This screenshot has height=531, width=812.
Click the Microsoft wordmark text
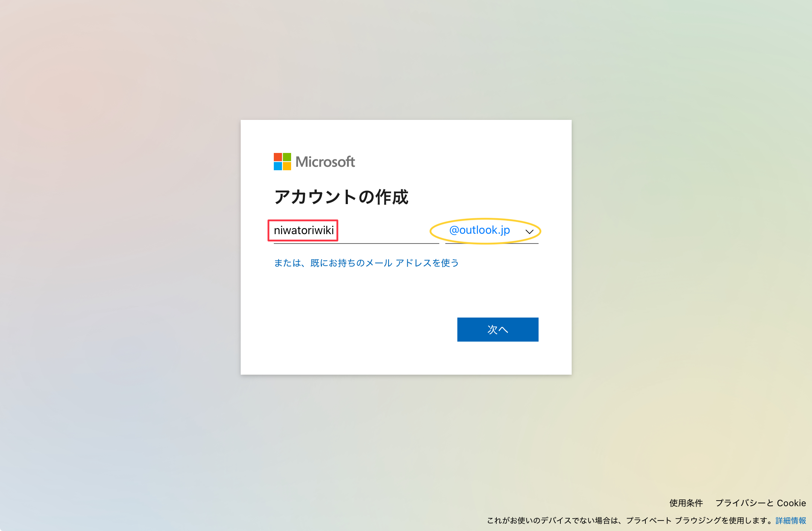(325, 162)
